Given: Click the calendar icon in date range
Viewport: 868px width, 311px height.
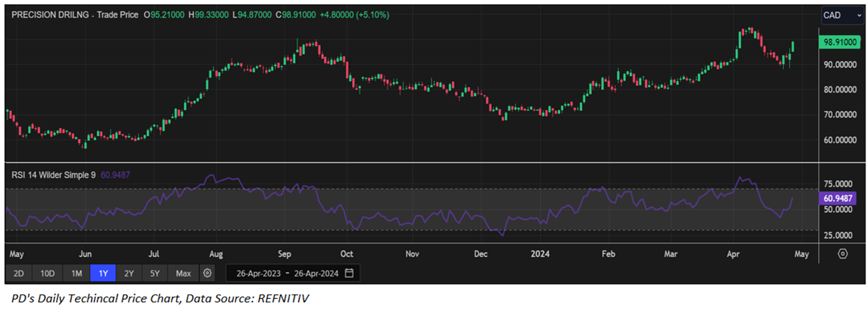Looking at the screenshot, I should 349,273.
